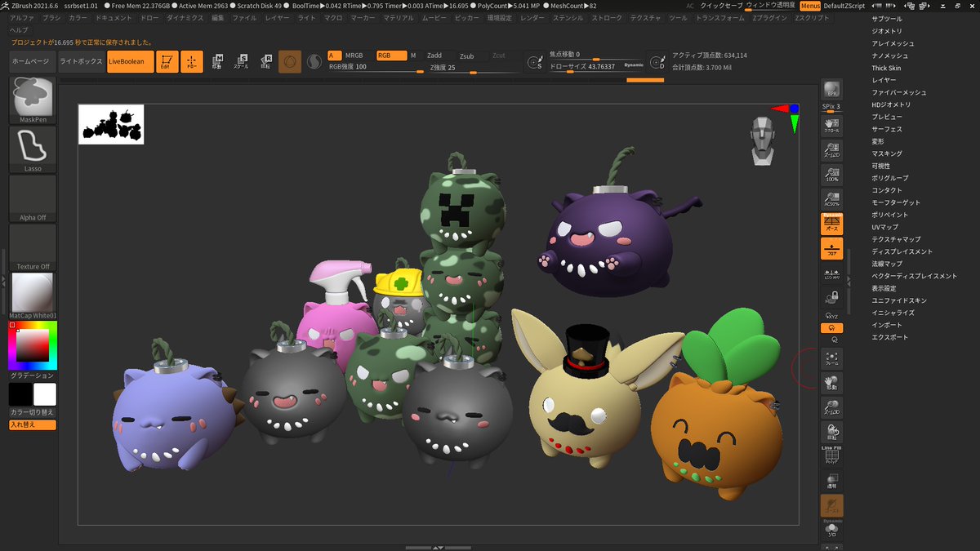Set canvas to 100% actual size
The width and height of the screenshot is (980, 551).
(832, 174)
